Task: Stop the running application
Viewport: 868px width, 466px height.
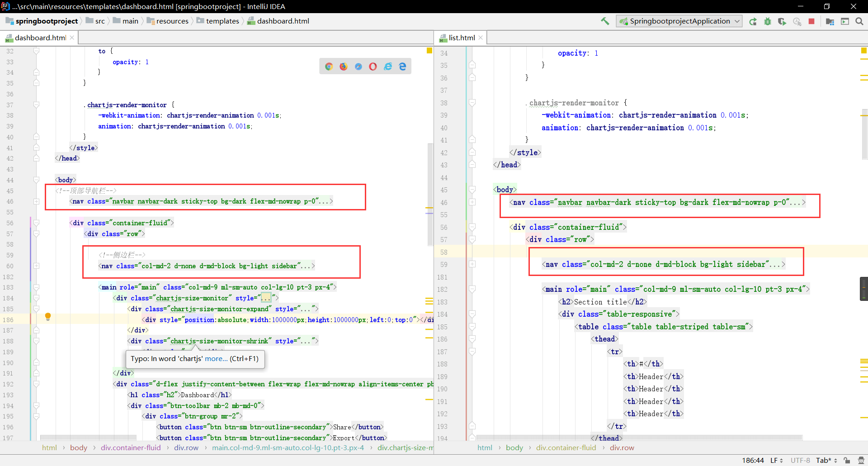Action: (x=811, y=21)
